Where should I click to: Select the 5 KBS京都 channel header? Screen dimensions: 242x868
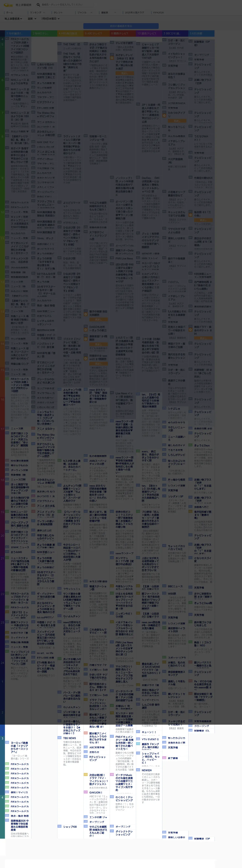click(201, 34)
